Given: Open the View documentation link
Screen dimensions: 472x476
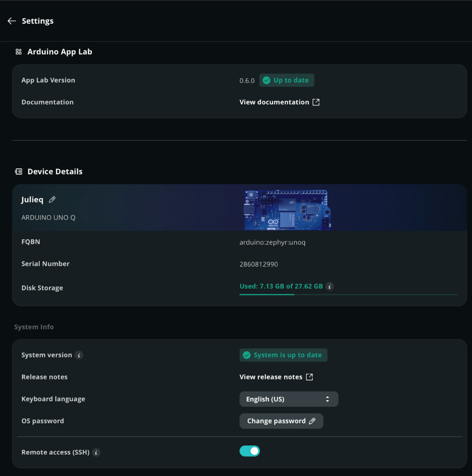Looking at the screenshot, I should (x=274, y=102).
